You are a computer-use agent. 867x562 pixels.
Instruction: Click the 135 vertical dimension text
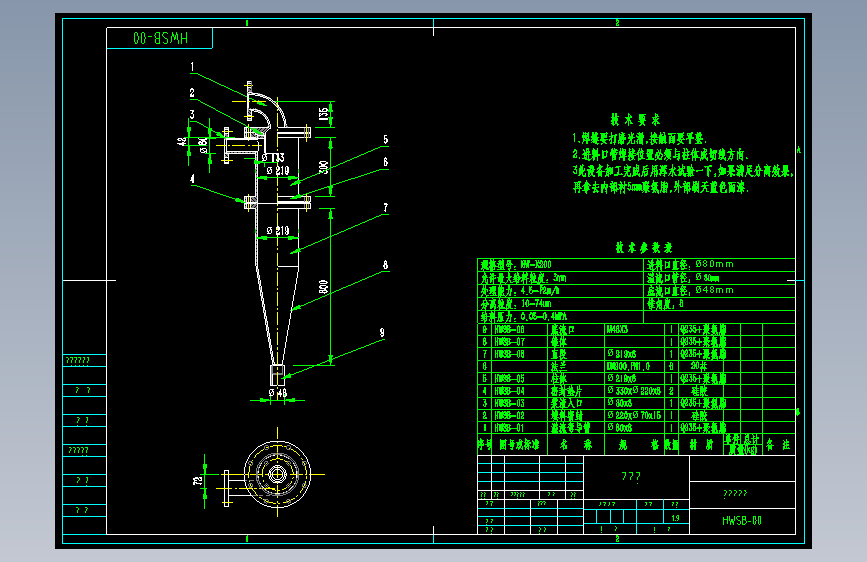coord(323,115)
